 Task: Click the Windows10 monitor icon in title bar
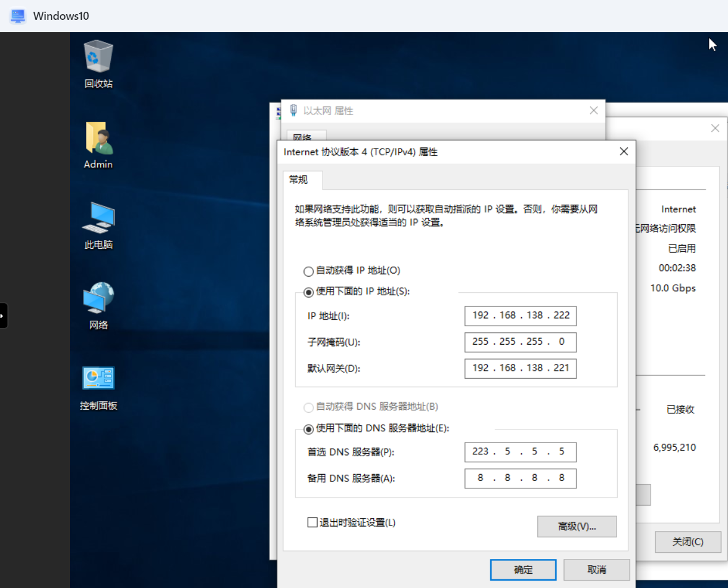click(x=18, y=16)
